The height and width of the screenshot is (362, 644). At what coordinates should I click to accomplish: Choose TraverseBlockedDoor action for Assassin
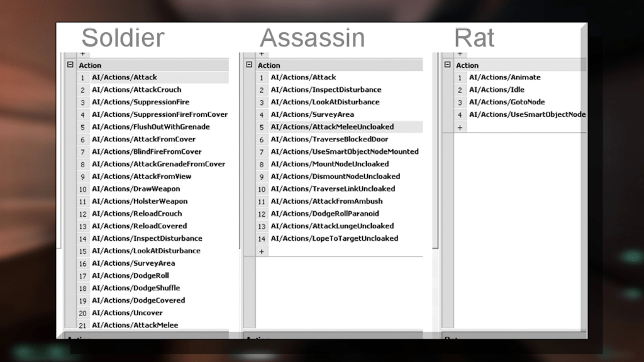[329, 139]
